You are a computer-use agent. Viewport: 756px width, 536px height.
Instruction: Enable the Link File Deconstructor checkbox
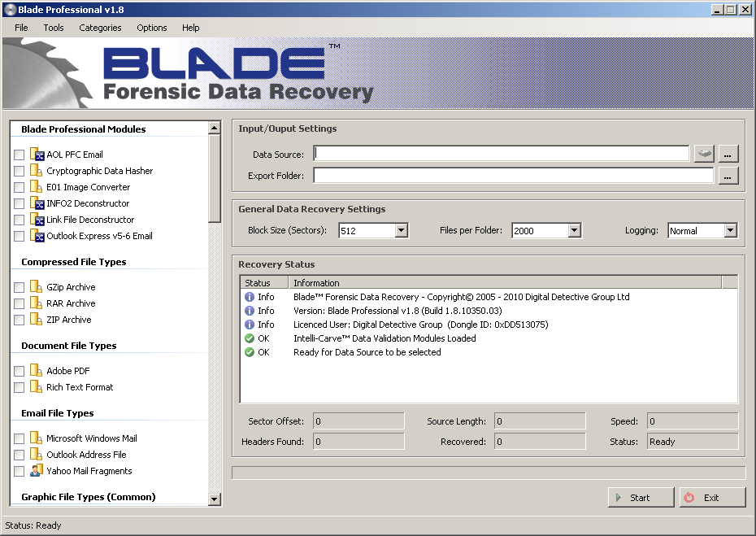[19, 220]
